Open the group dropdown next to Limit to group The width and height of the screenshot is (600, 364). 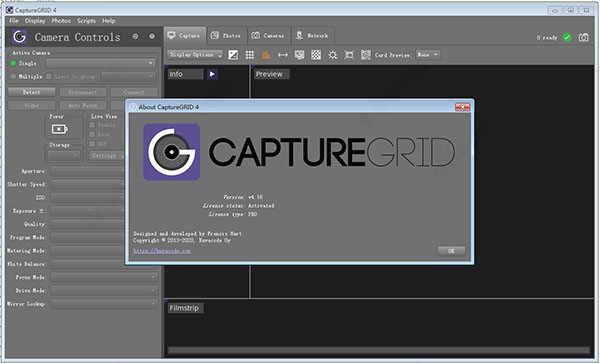[128, 76]
